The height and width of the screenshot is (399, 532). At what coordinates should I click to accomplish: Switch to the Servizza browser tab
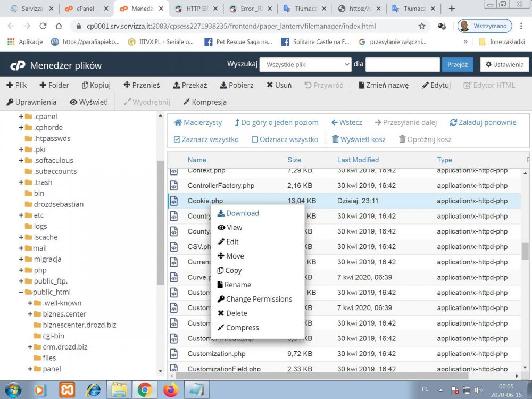[x=31, y=9]
